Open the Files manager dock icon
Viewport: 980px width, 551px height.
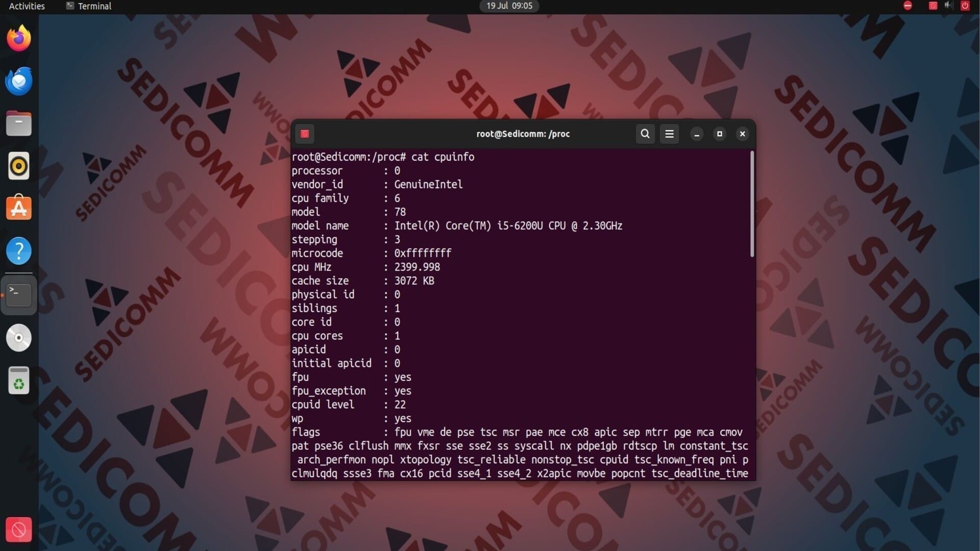19,123
